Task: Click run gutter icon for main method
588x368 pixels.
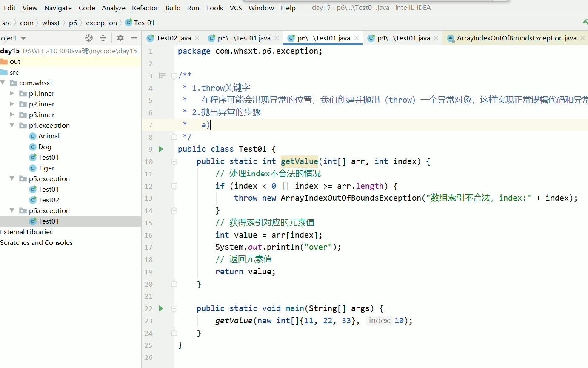Action: point(161,308)
